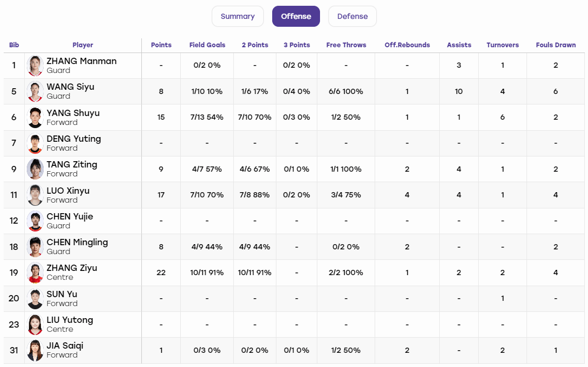
Task: Click the TANG Ziting player name
Action: pos(72,164)
